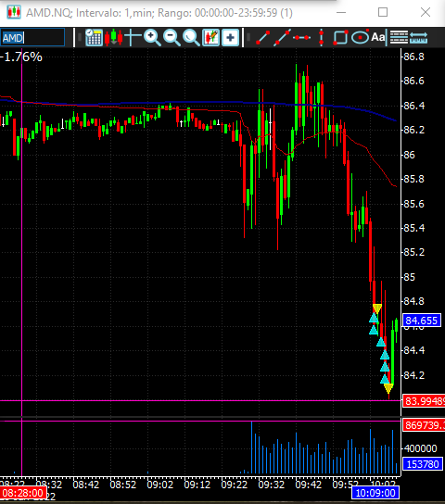Screen dimensions: 445x504
Task: Click the red 869739 volume label
Action: tap(424, 425)
